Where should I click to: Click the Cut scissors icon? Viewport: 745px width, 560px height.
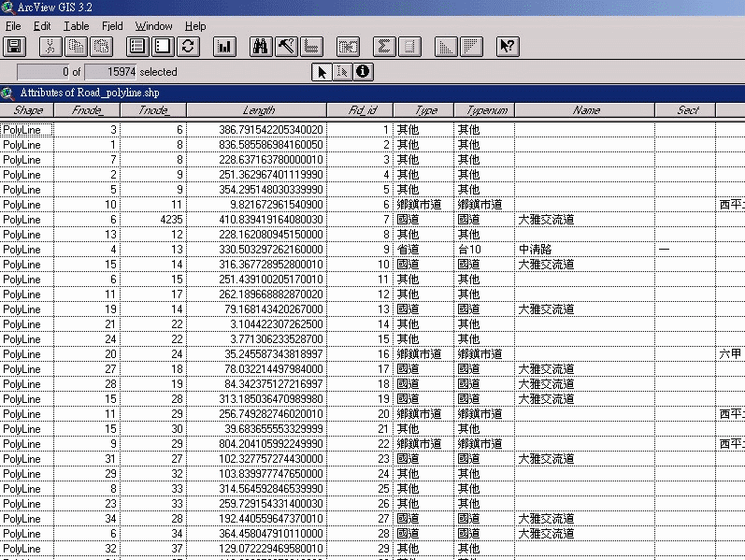tap(50, 46)
